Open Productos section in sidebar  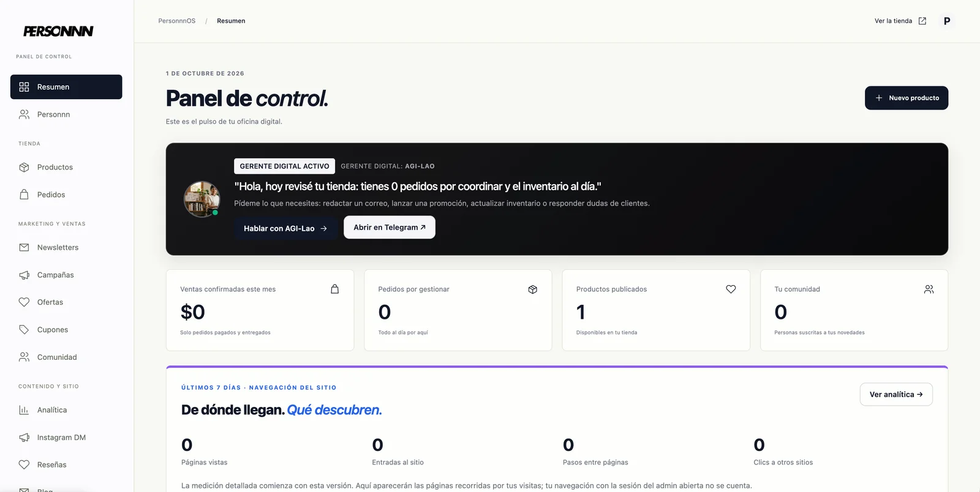point(66,167)
